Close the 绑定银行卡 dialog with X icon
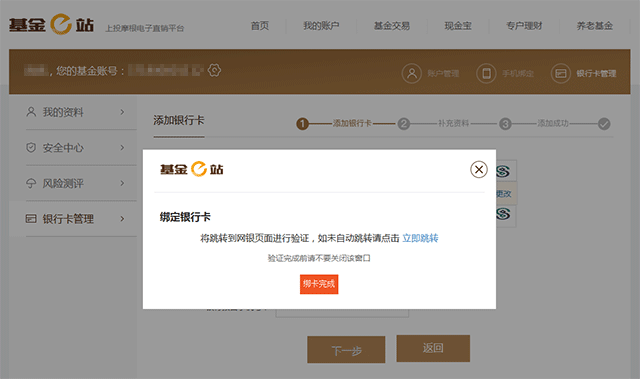 click(x=479, y=169)
